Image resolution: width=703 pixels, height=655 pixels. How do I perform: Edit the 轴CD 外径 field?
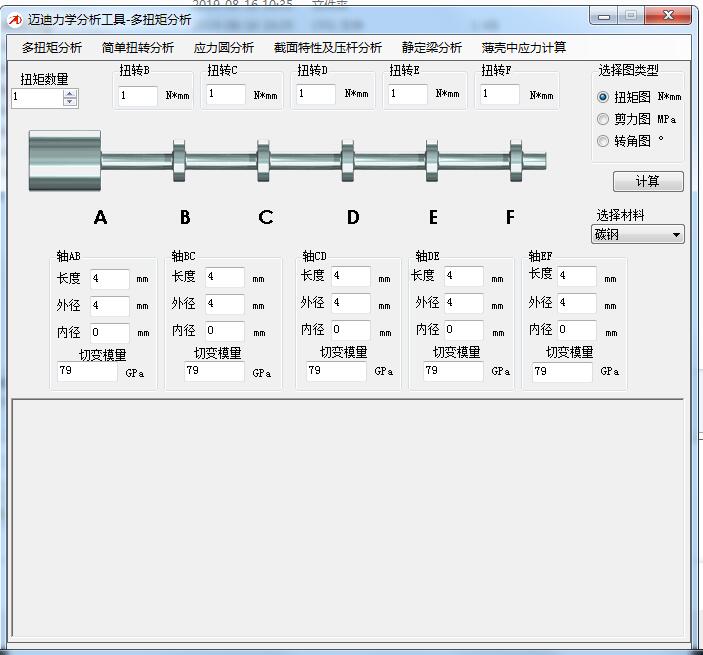point(351,304)
